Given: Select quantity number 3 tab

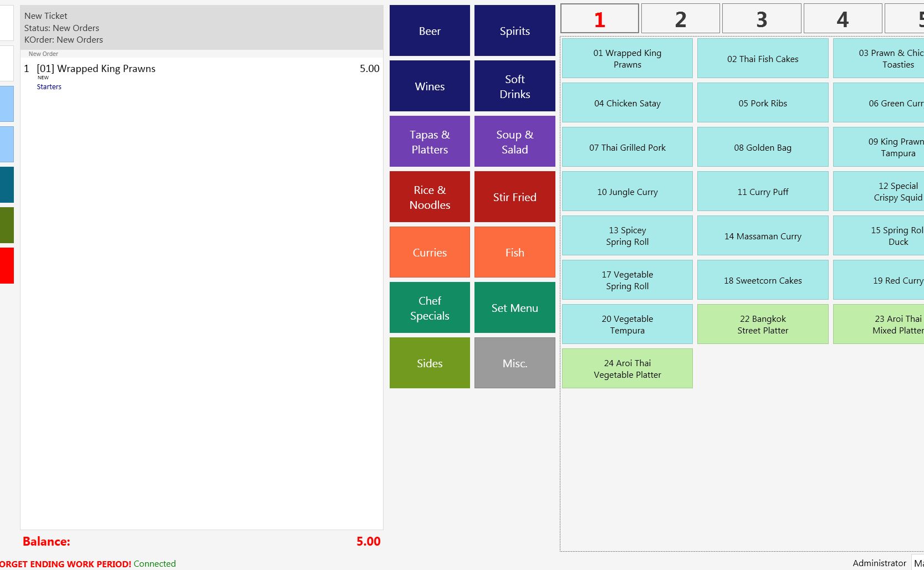Looking at the screenshot, I should pyautogui.click(x=762, y=19).
